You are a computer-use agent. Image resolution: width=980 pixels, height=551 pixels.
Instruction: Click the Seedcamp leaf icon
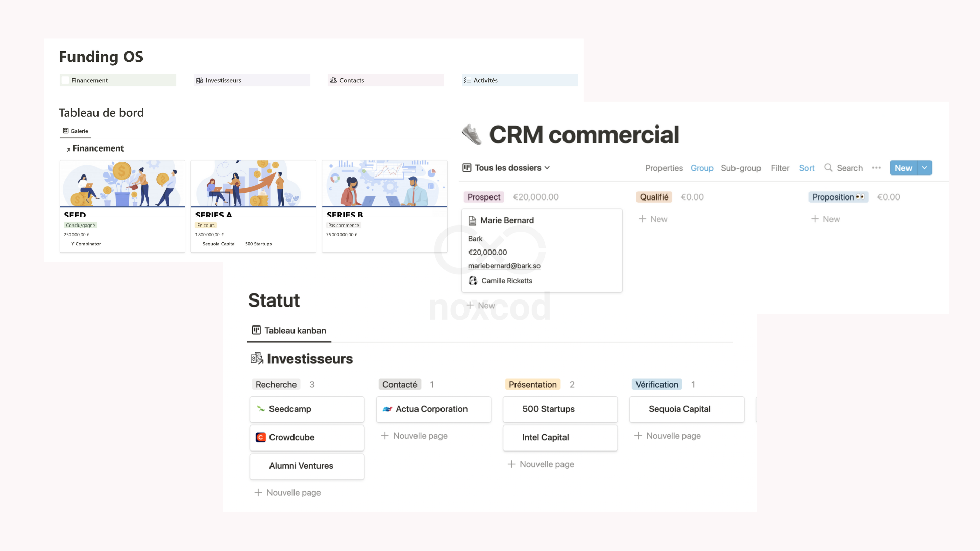(x=261, y=409)
